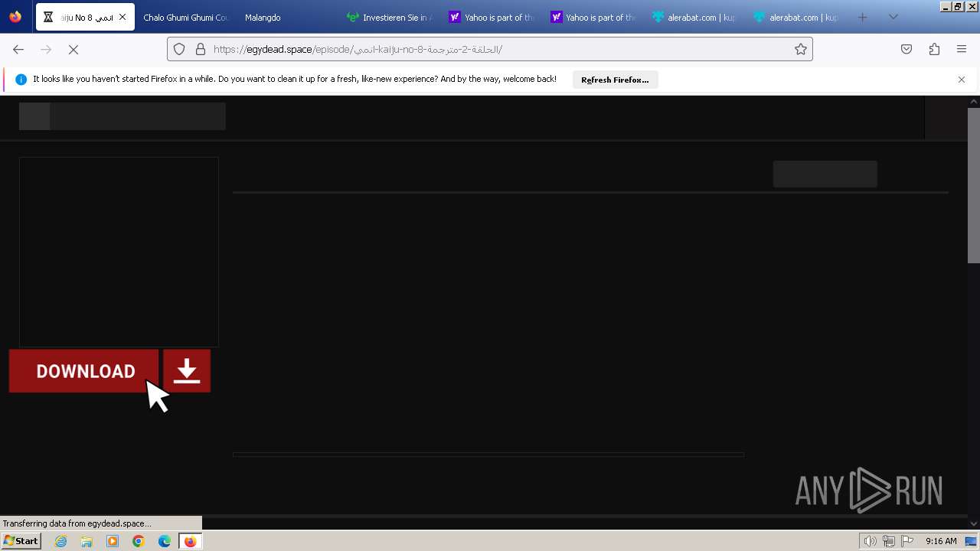Open the Extensions puzzle icon
Viewport: 980px width, 551px height.
click(x=934, y=49)
